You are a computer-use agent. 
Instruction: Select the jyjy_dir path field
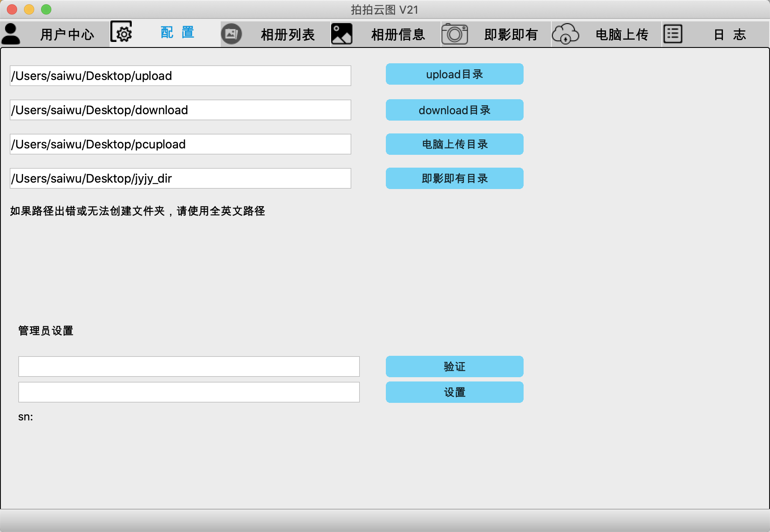(x=180, y=178)
